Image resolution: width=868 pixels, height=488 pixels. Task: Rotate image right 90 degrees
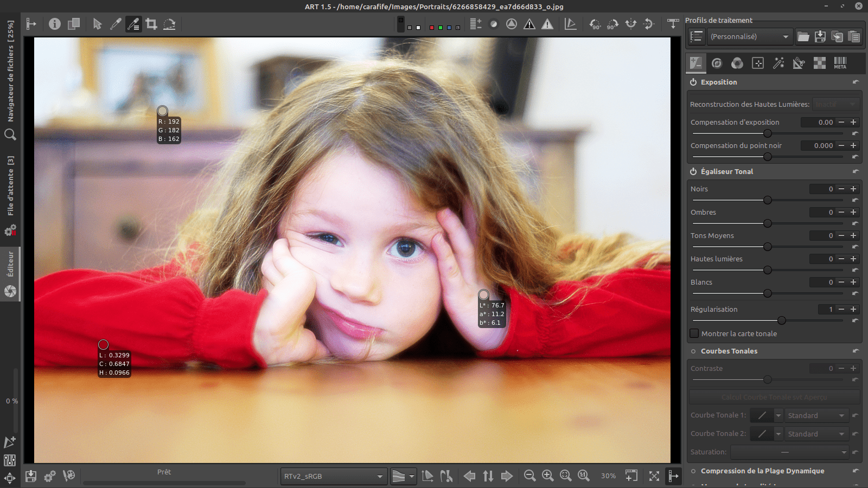click(x=613, y=24)
